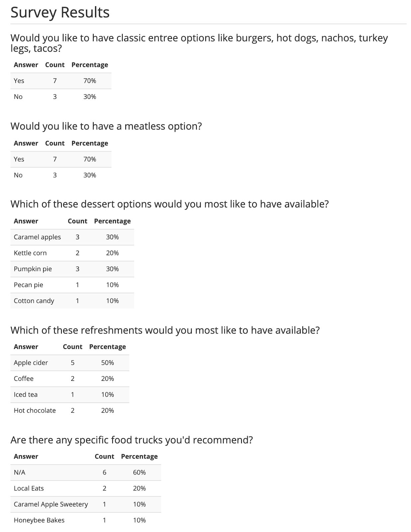
Task: Select the meatless option question heading
Action: pos(106,126)
